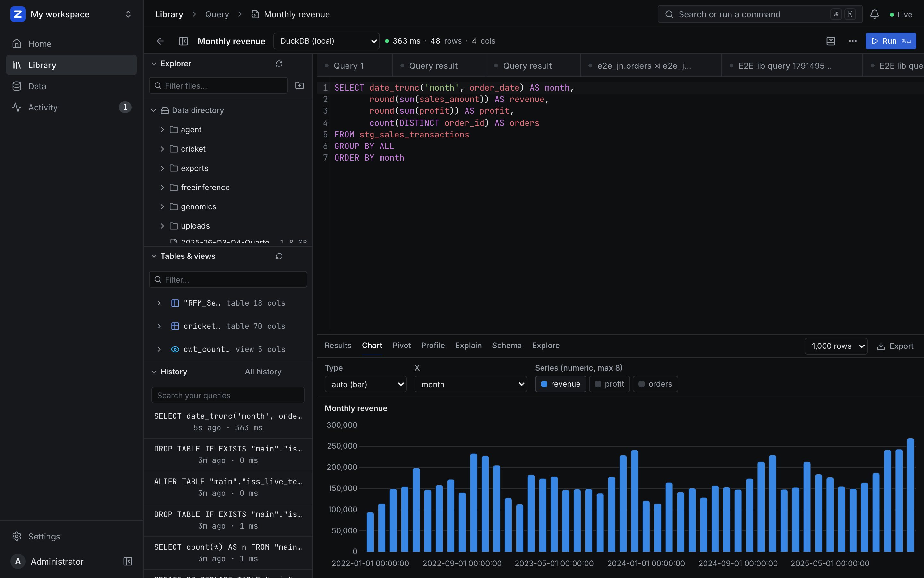
Task: Toggle the orders series chip
Action: pyautogui.click(x=655, y=384)
